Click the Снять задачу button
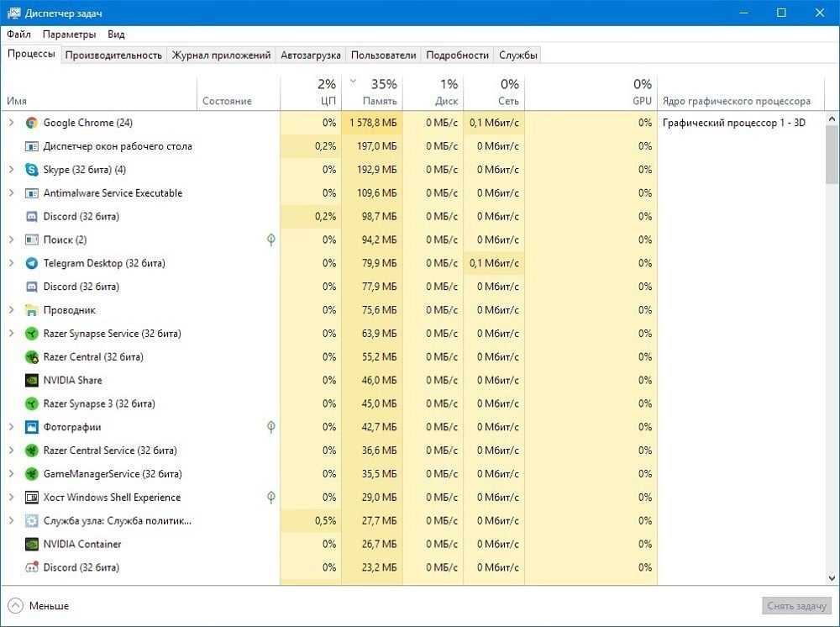840x627 pixels. click(797, 606)
